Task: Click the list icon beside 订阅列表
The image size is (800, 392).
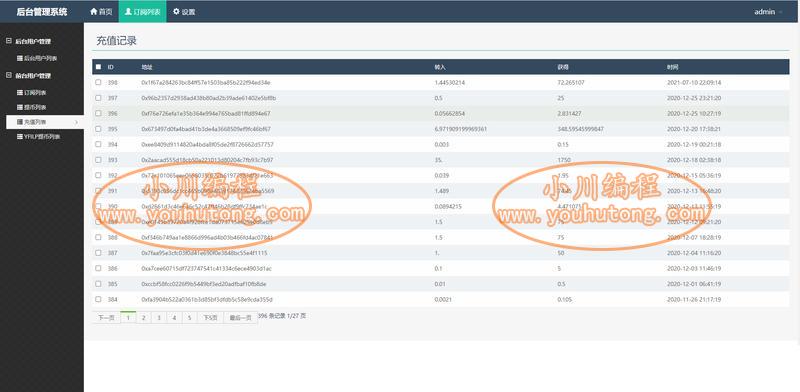Action: tap(20, 92)
